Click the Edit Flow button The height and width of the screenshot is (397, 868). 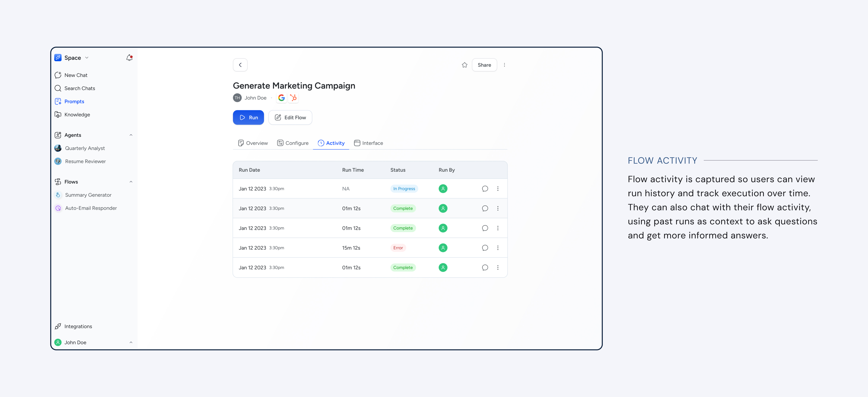(290, 117)
